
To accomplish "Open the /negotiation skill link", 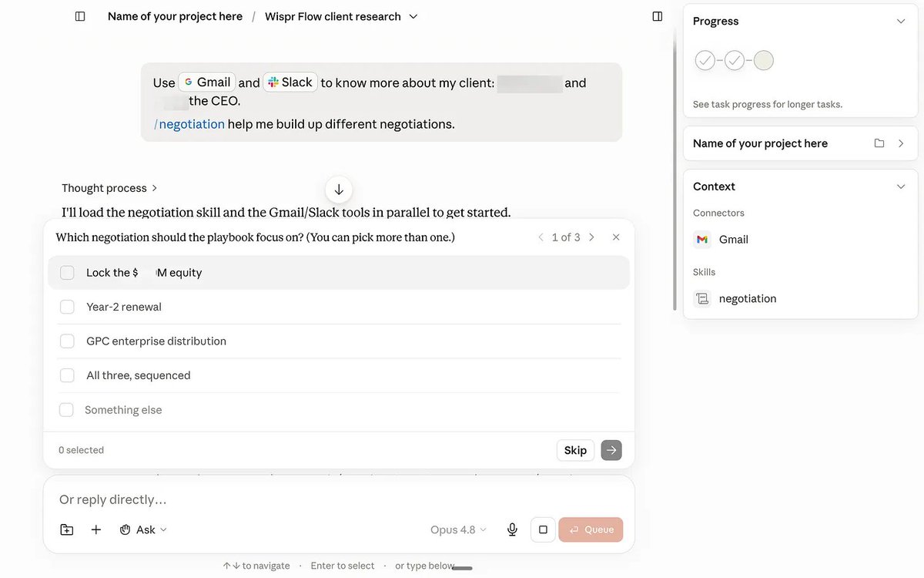I will pyautogui.click(x=189, y=123).
